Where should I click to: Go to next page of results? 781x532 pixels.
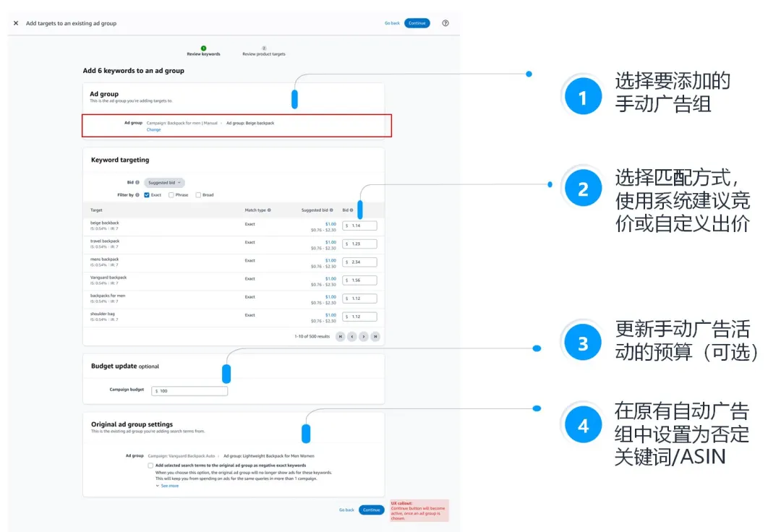(x=364, y=336)
